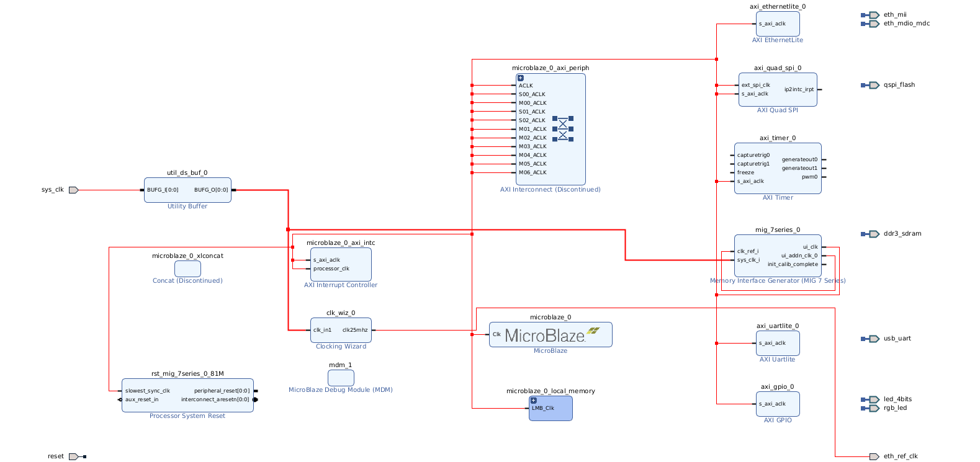Select the BUFG_O[0:0] pin on util_ds_buf_0
980x462 pixels.
(x=211, y=190)
